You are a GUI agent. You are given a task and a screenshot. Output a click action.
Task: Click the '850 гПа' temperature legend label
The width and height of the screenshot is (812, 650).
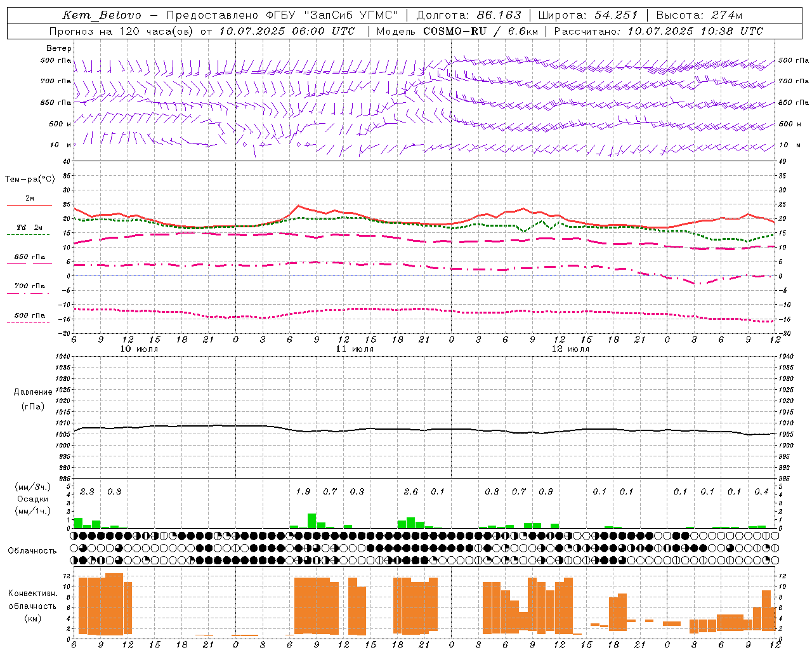(30, 256)
